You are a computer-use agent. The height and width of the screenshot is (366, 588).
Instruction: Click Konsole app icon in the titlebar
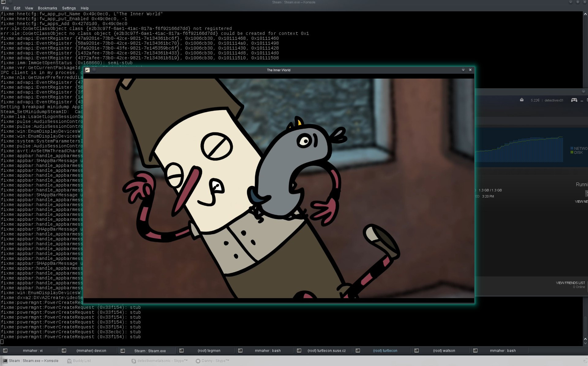(x=3, y=2)
